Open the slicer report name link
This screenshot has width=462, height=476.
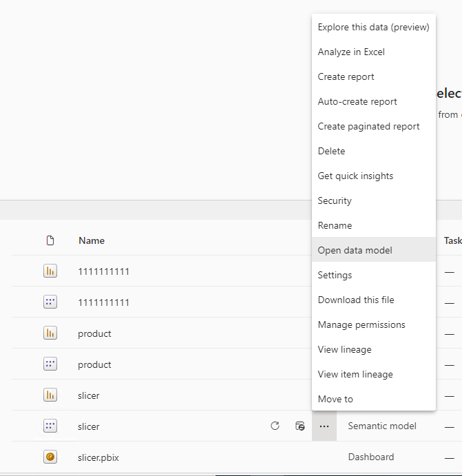[89, 395]
